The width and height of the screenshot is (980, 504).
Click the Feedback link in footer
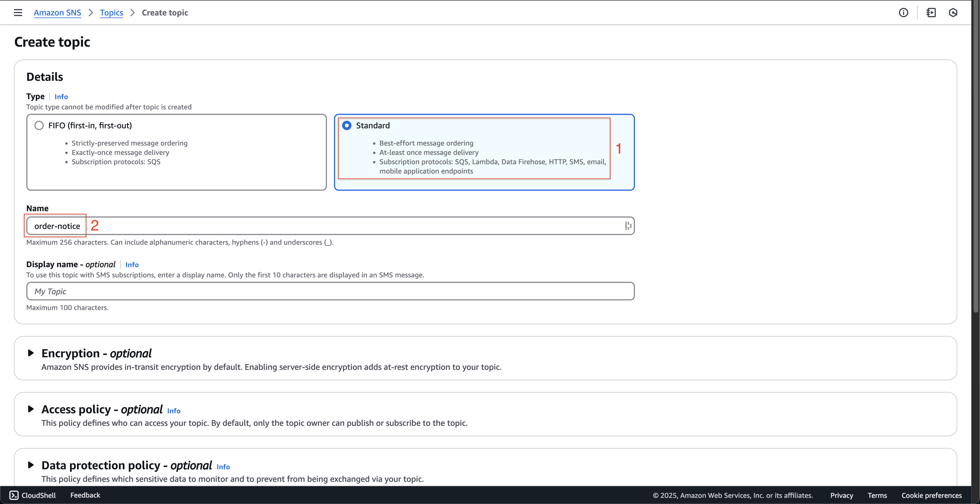click(85, 495)
